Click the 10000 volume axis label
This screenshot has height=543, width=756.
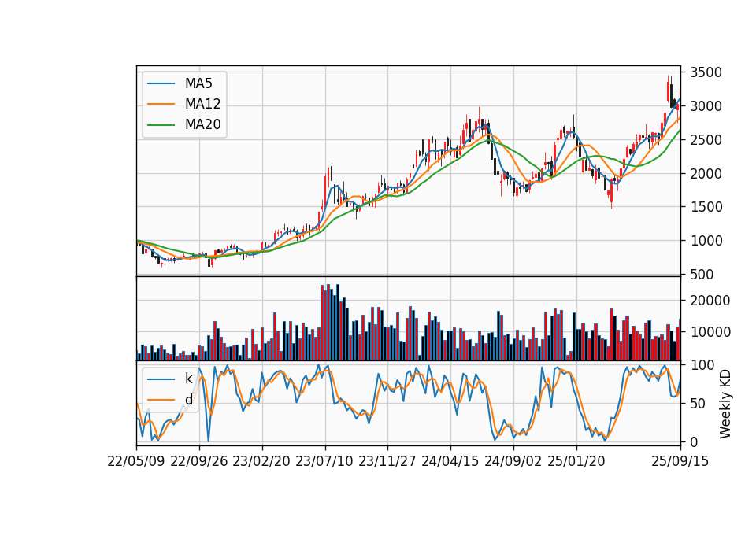(x=710, y=332)
